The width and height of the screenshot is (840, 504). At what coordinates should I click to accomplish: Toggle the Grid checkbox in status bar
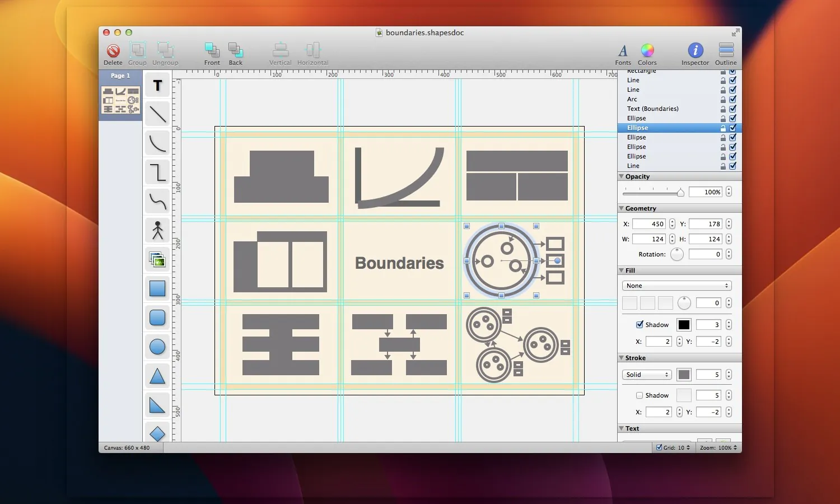tap(659, 447)
